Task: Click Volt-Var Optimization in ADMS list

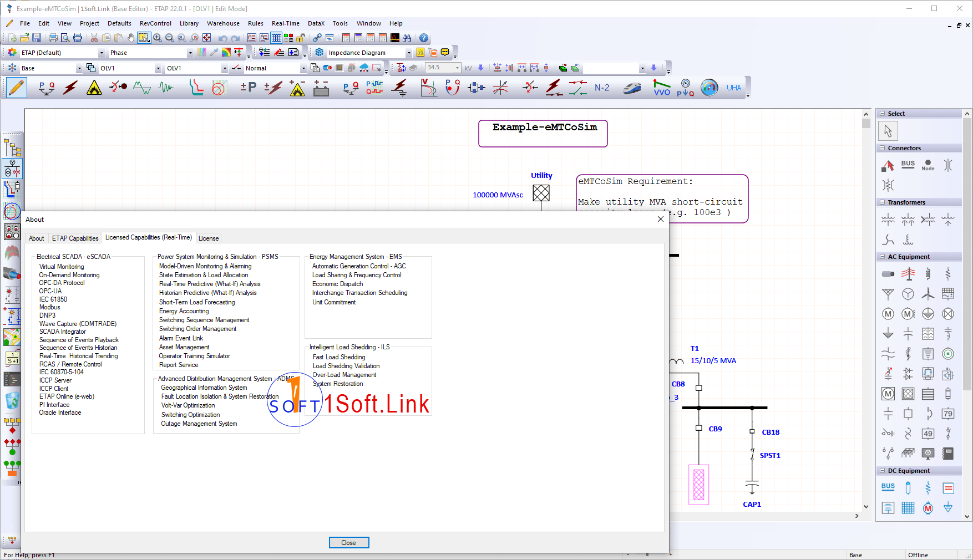Action: coord(188,406)
